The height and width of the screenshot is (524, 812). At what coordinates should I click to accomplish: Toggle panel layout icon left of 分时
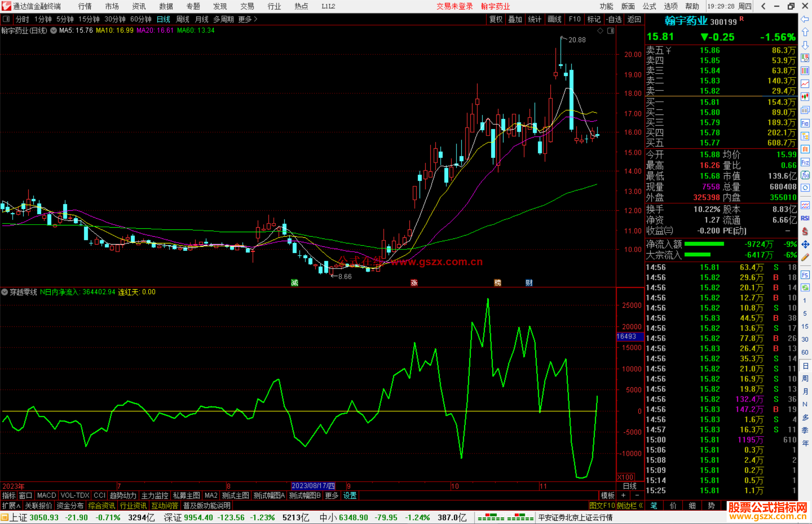tap(6, 19)
